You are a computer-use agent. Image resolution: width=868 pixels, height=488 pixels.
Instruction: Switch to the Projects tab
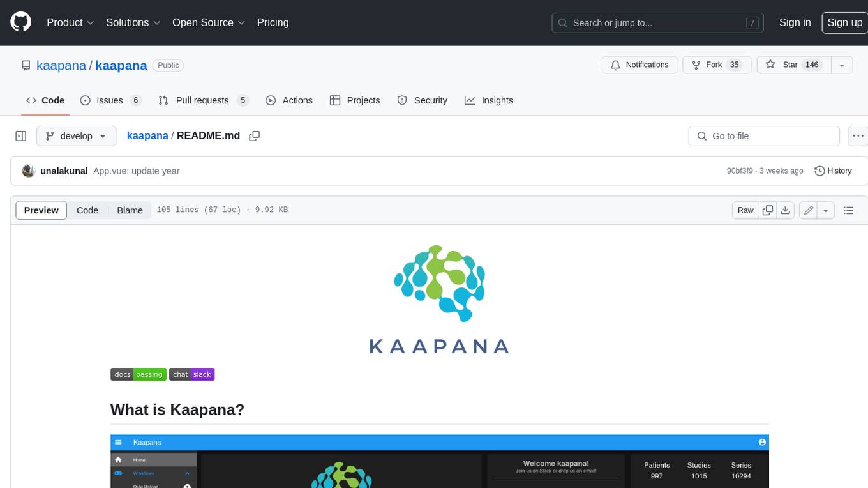[x=355, y=100]
